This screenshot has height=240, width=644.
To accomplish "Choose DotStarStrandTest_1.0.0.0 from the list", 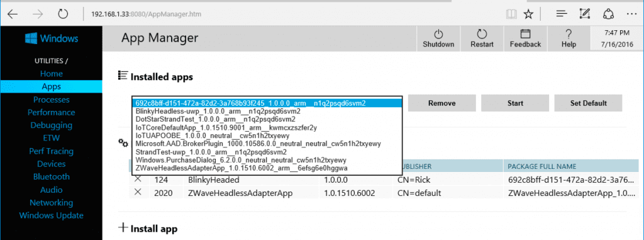I will [x=267, y=120].
